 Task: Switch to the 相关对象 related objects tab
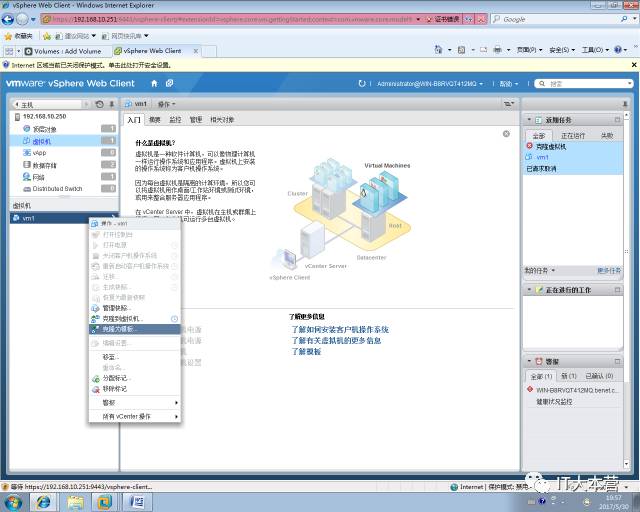[x=222, y=120]
